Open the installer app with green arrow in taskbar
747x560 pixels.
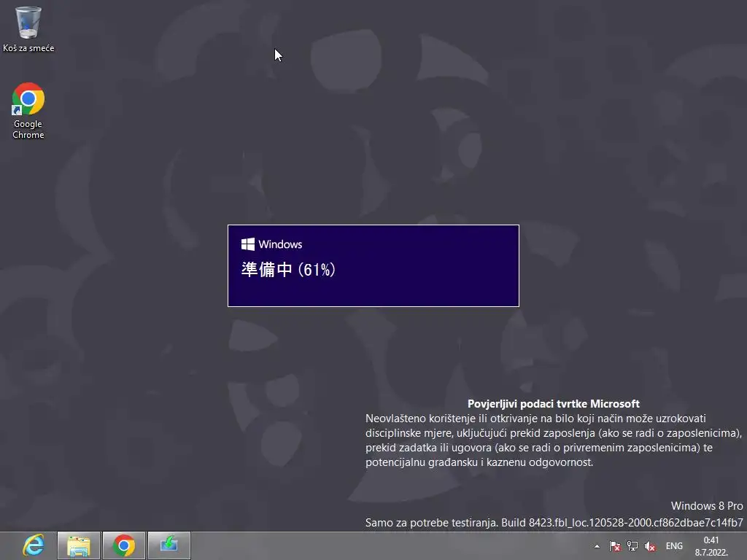pyautogui.click(x=169, y=545)
